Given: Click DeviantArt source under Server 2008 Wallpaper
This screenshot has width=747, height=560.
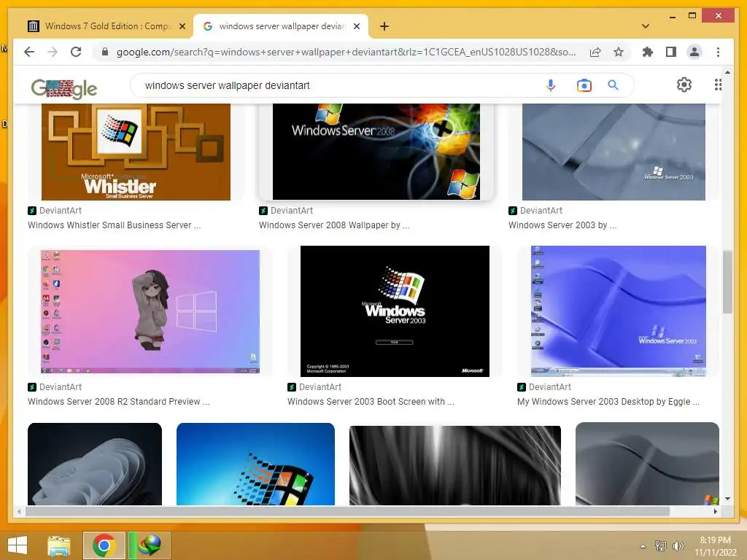Looking at the screenshot, I should pyautogui.click(x=286, y=211).
